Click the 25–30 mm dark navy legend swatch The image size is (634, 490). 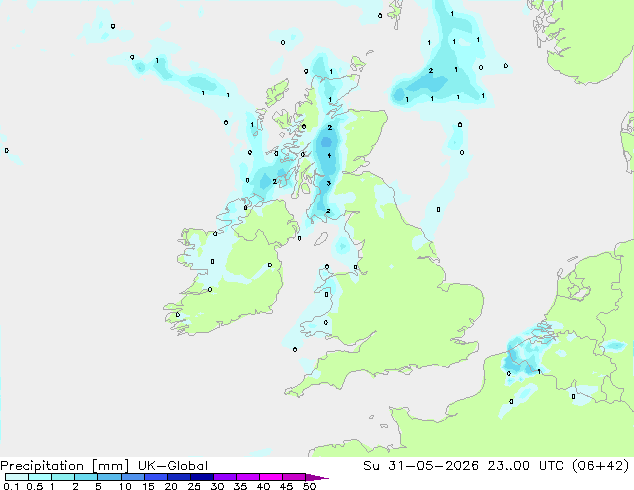[x=202, y=477]
